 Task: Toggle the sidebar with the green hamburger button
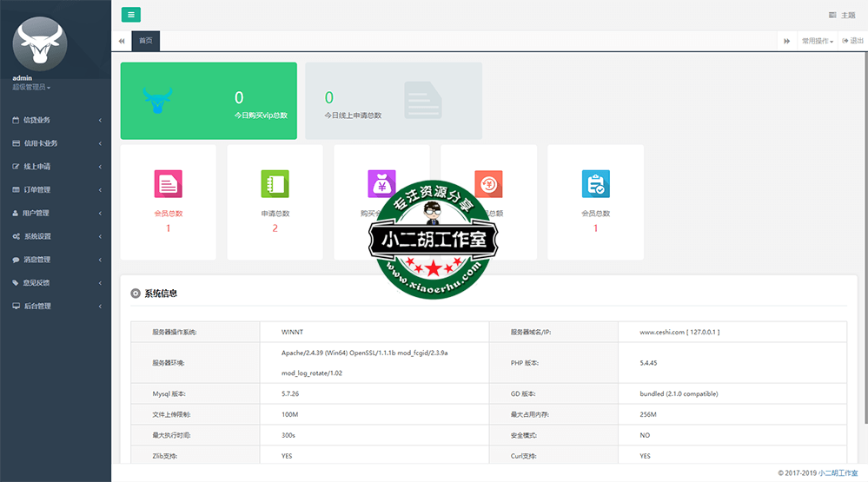click(x=130, y=15)
